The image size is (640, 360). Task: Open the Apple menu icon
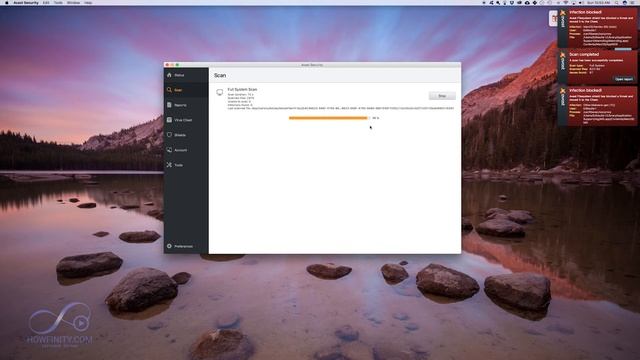(x=6, y=2)
